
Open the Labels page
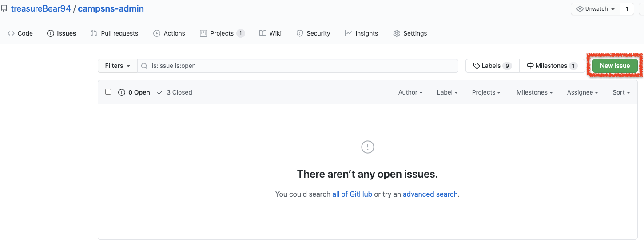[x=493, y=66]
